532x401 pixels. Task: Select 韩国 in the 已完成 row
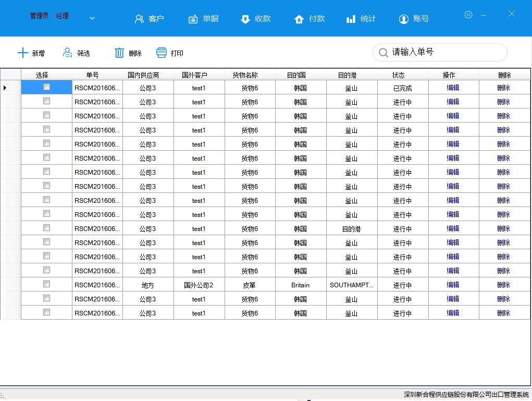coord(301,88)
